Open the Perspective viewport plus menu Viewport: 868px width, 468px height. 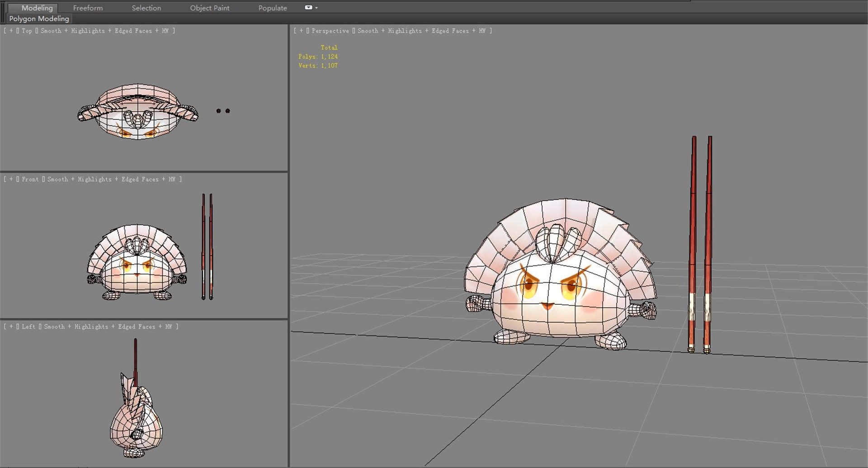click(x=301, y=31)
